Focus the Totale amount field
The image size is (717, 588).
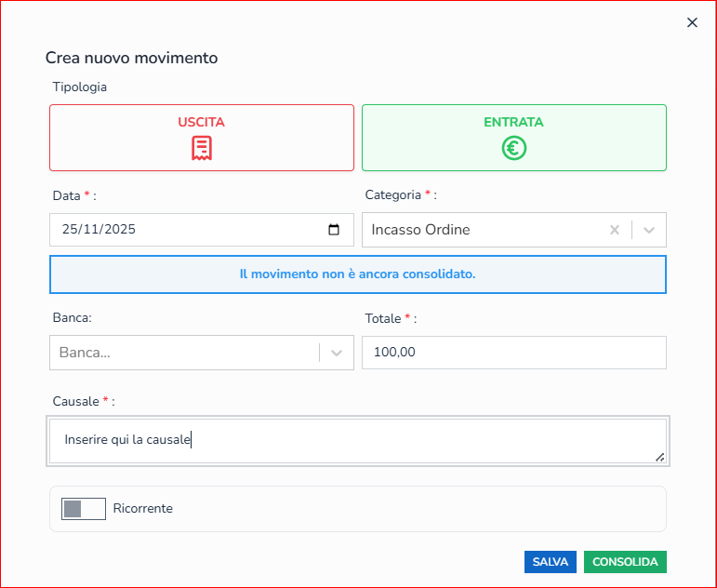(513, 353)
